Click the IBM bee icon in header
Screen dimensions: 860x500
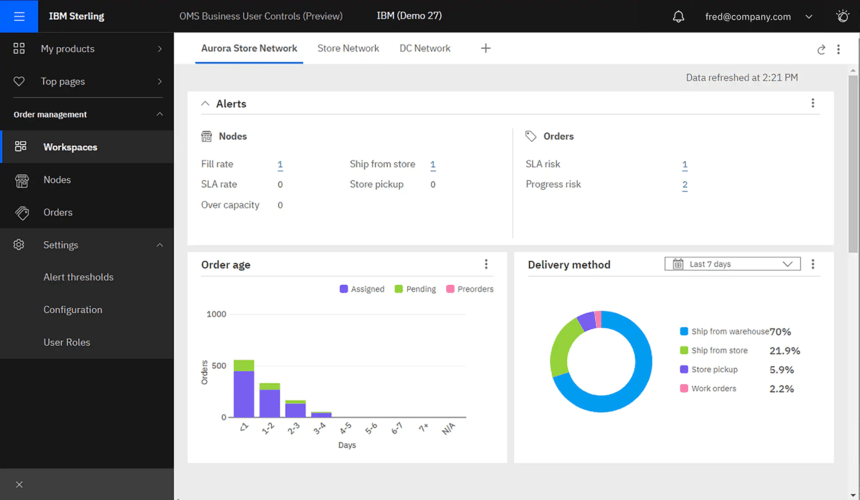click(x=842, y=16)
